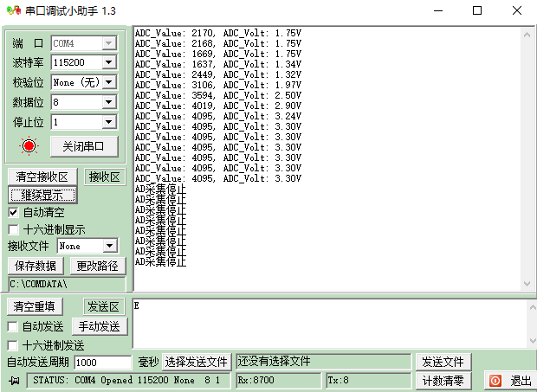
Task: Click the line with ADC_Volt: 3.24V
Action: click(217, 116)
